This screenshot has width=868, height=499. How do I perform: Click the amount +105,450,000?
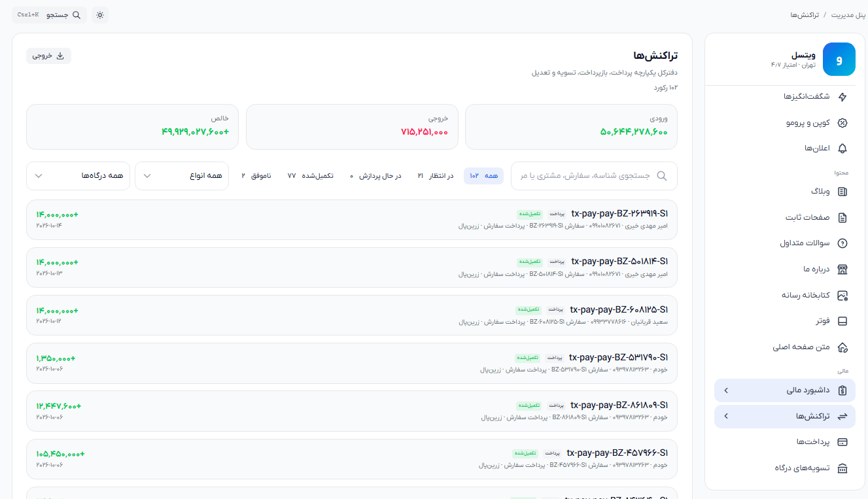tap(60, 454)
